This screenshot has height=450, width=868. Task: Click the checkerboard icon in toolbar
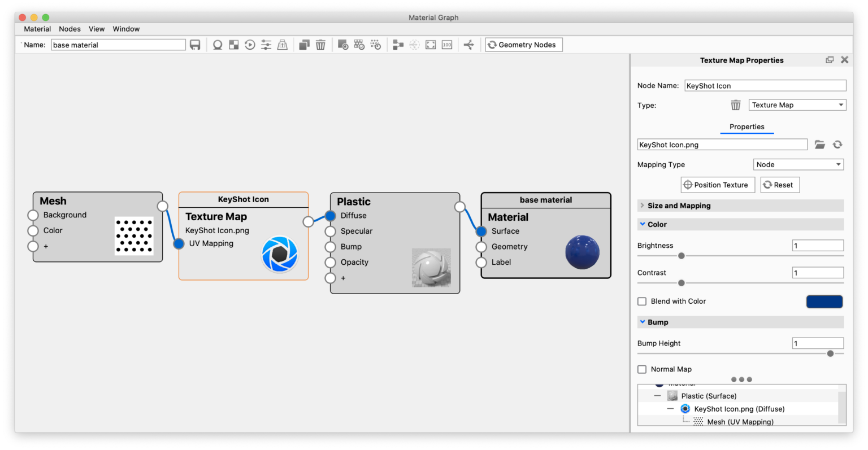[233, 45]
